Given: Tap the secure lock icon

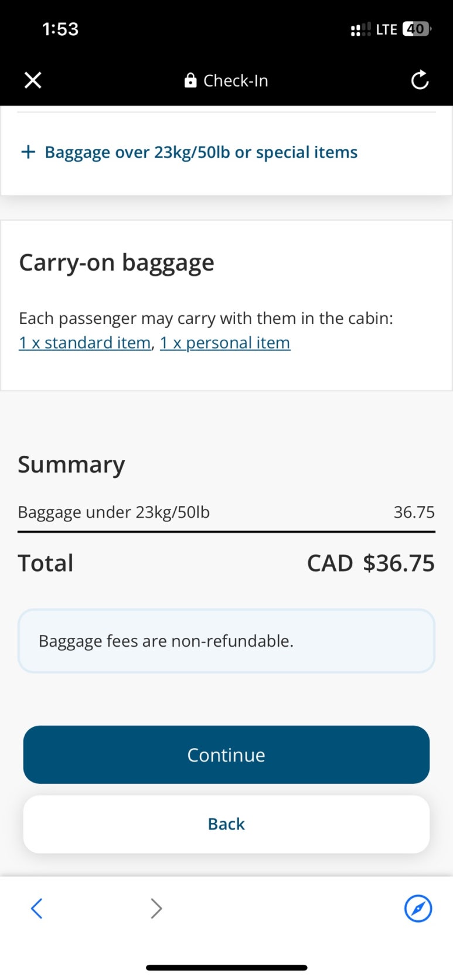Looking at the screenshot, I should [190, 80].
